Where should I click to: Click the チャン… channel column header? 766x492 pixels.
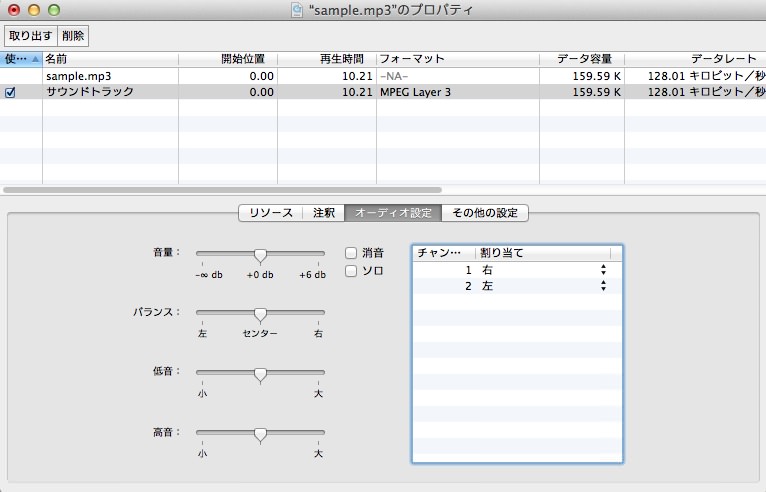[444, 253]
